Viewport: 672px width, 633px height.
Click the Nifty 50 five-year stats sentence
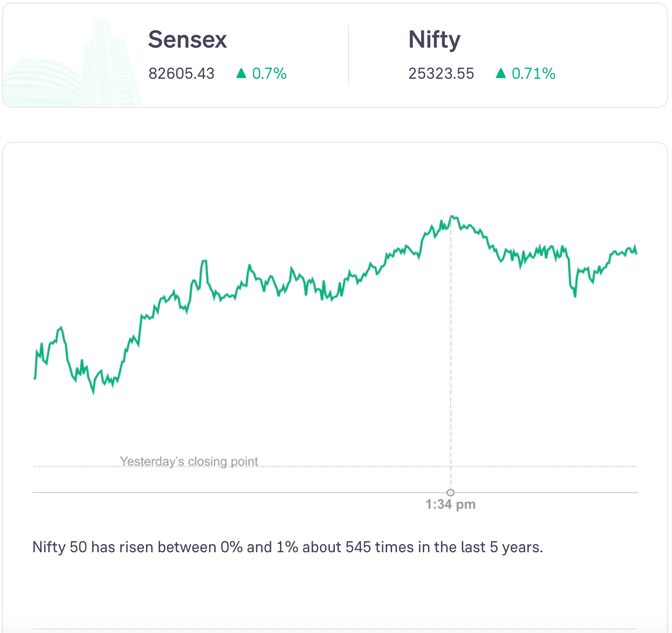287,547
